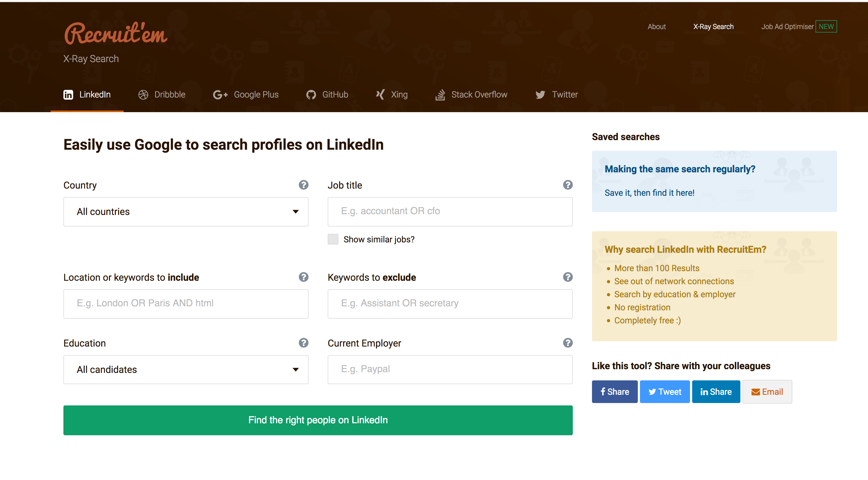Click 'Show similar jobs?' label

click(379, 239)
